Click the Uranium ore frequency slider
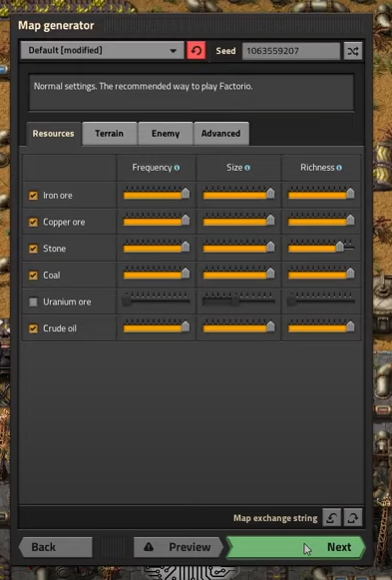392x580 pixels. tap(157, 300)
